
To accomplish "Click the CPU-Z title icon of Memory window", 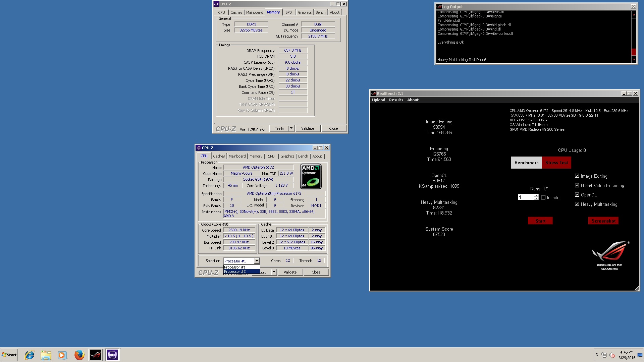I will 216,4.
